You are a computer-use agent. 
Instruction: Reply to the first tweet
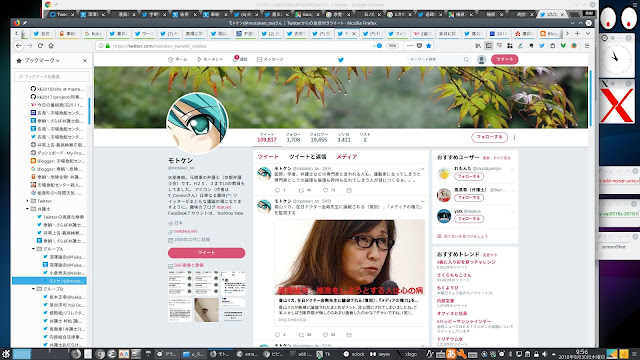(278, 190)
